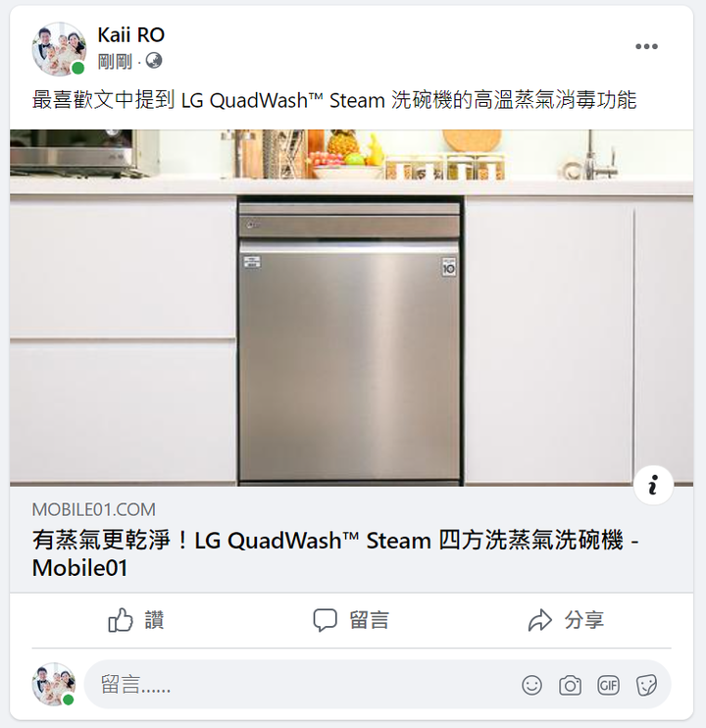Add a GIF using the GIF icon
The image size is (706, 728).
(x=608, y=685)
